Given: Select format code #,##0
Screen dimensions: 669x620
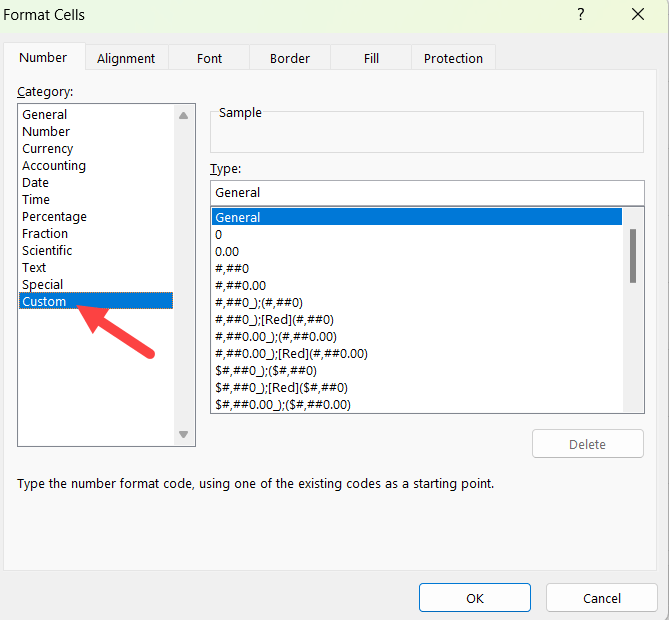Looking at the screenshot, I should click(x=417, y=268).
